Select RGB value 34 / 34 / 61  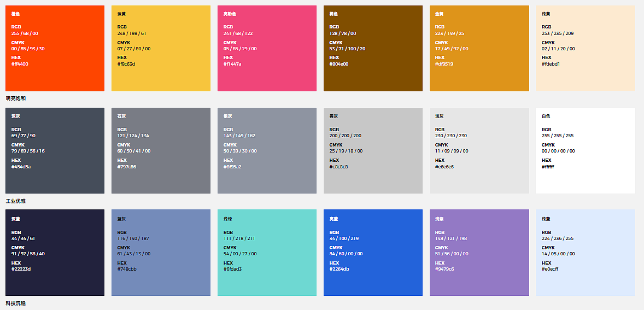click(23, 238)
